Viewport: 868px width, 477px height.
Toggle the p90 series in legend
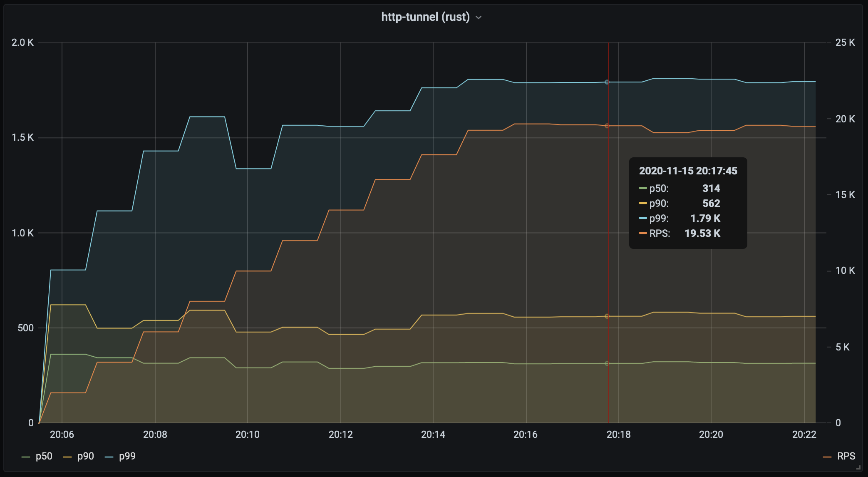[85, 456]
